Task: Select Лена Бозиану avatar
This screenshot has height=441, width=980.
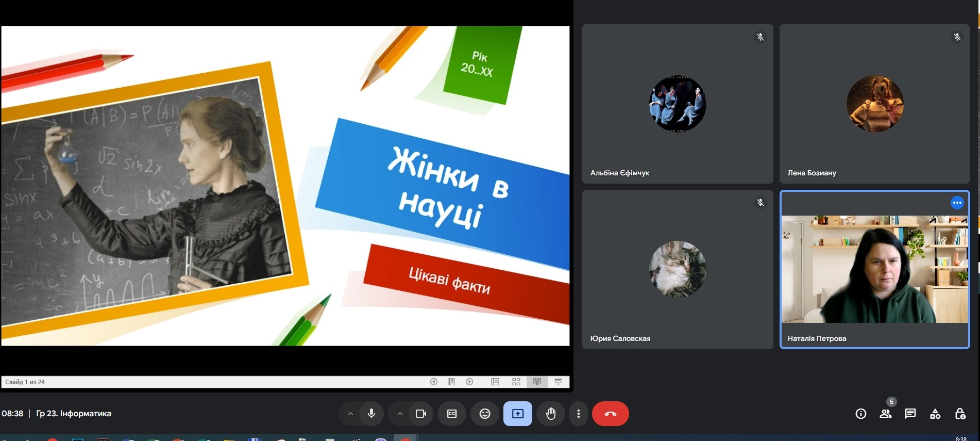Action: tap(875, 104)
